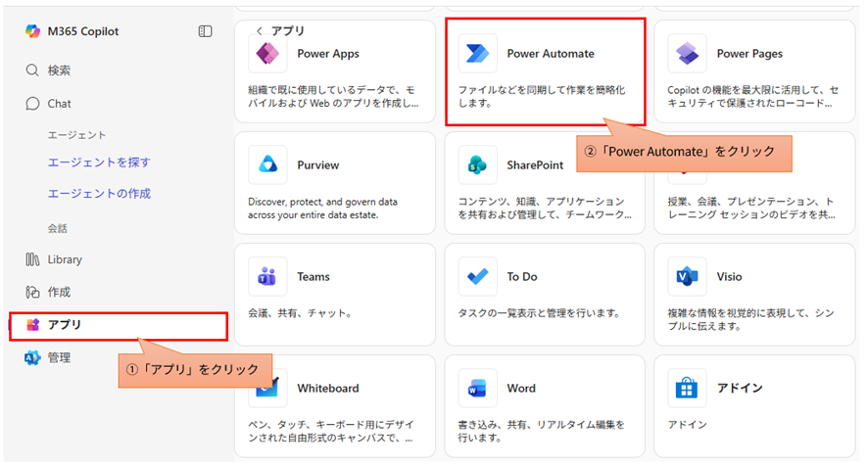Click the Word title
This screenshot has height=466, width=868.
521,389
